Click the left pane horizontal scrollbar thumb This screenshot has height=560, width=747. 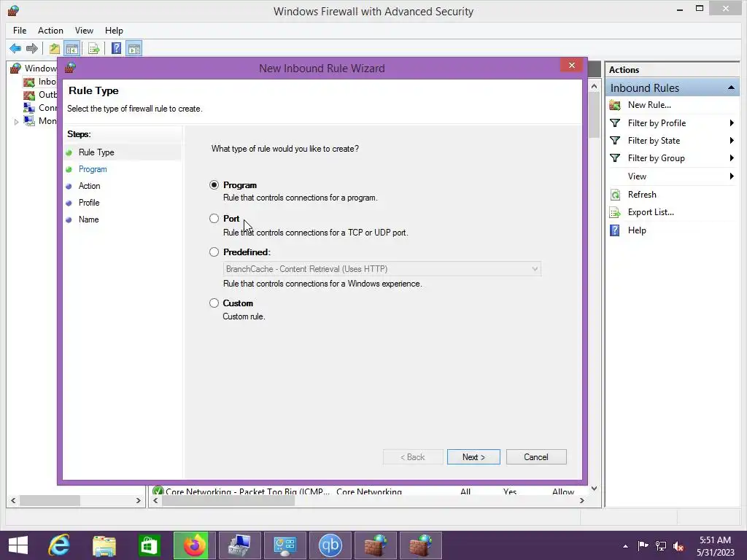click(x=50, y=500)
